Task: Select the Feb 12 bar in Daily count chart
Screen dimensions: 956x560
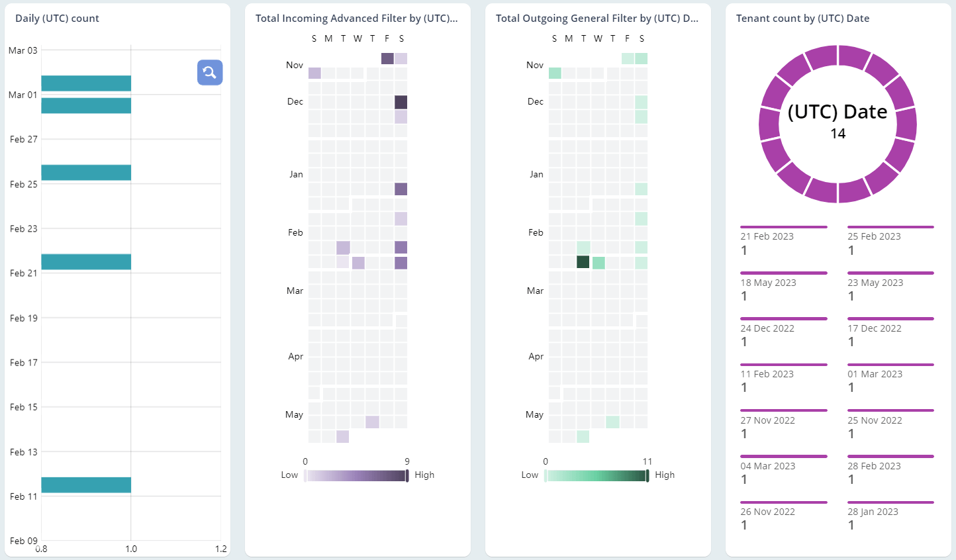Action: pyautogui.click(x=86, y=485)
